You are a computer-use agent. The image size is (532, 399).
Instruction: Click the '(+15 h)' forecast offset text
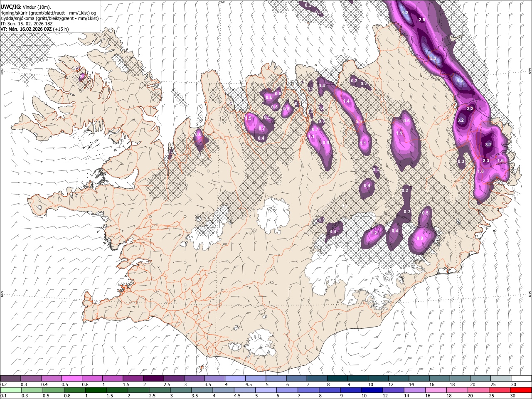coord(61,29)
